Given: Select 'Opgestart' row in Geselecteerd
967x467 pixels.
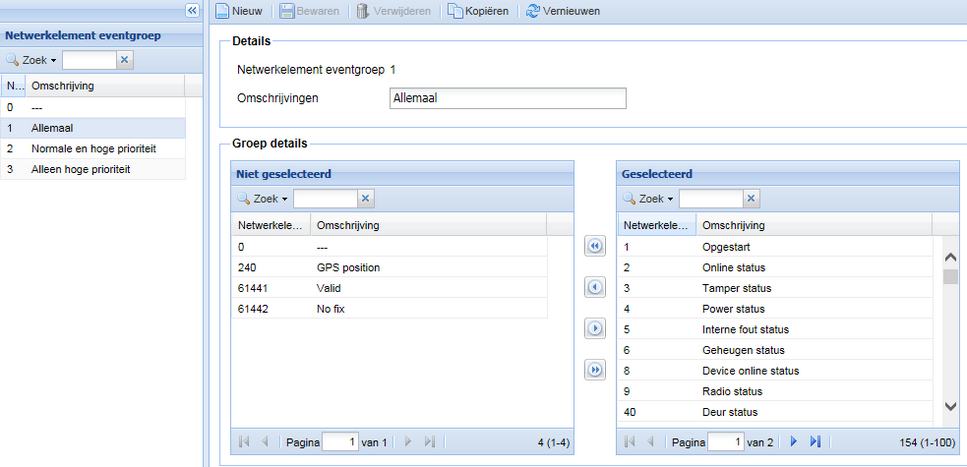Looking at the screenshot, I should [775, 247].
